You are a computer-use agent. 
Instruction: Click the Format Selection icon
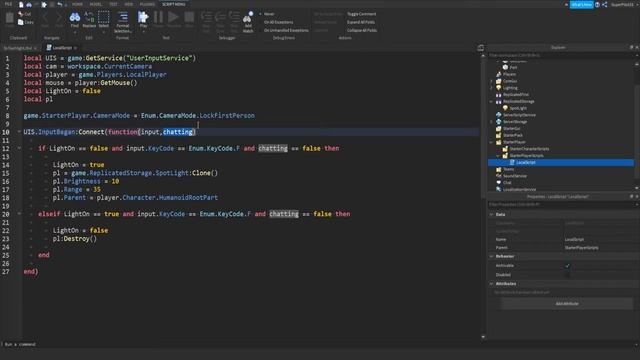pos(123,17)
